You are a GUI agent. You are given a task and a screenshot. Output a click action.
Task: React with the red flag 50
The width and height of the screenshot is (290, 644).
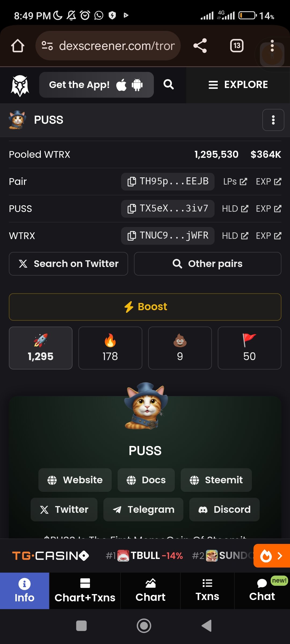pyautogui.click(x=249, y=348)
